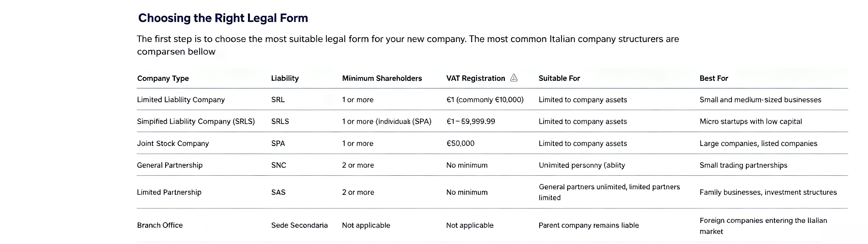Select the Joint Stock Company cell

pos(173,143)
